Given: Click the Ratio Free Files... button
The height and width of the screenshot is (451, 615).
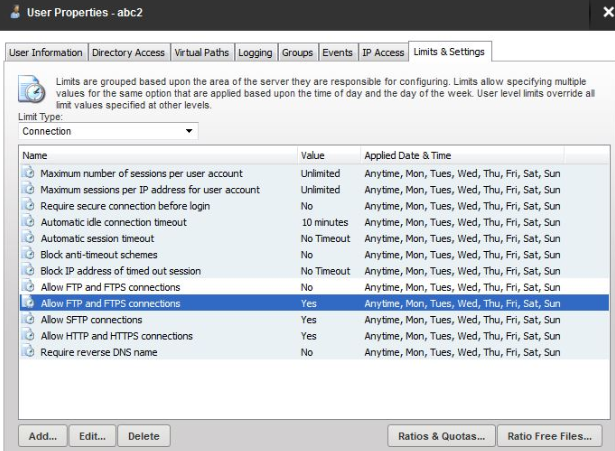Looking at the screenshot, I should (549, 436).
